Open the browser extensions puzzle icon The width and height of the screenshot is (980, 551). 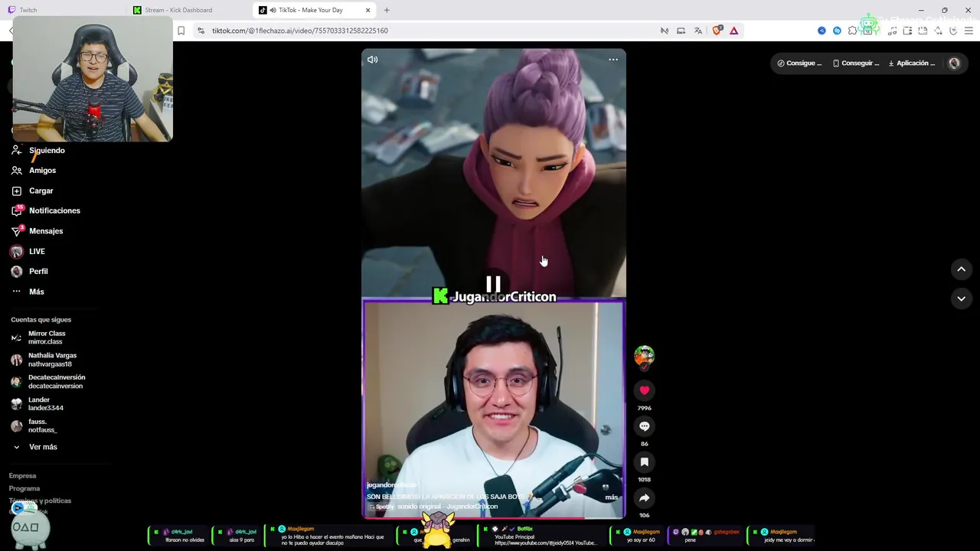click(x=853, y=31)
